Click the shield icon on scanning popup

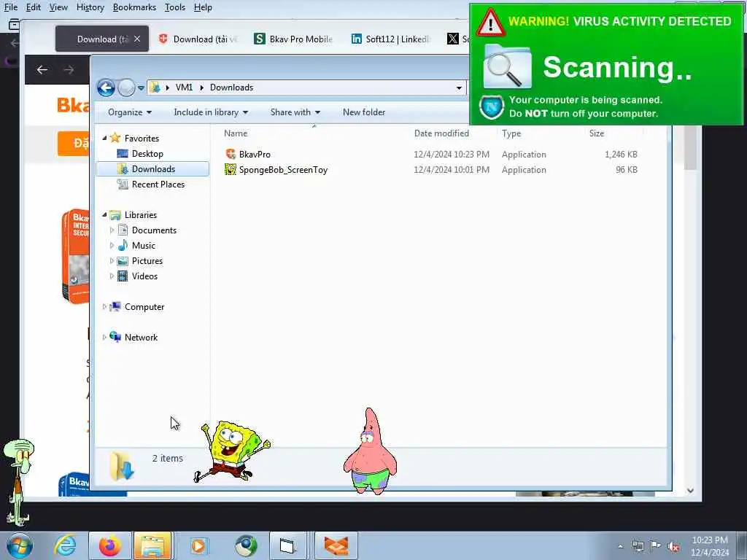tap(492, 107)
